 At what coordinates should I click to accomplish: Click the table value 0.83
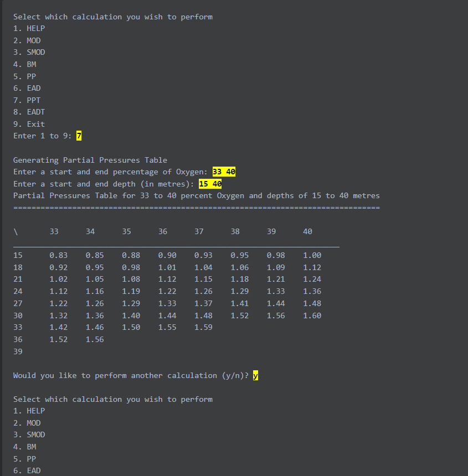[x=59, y=255]
